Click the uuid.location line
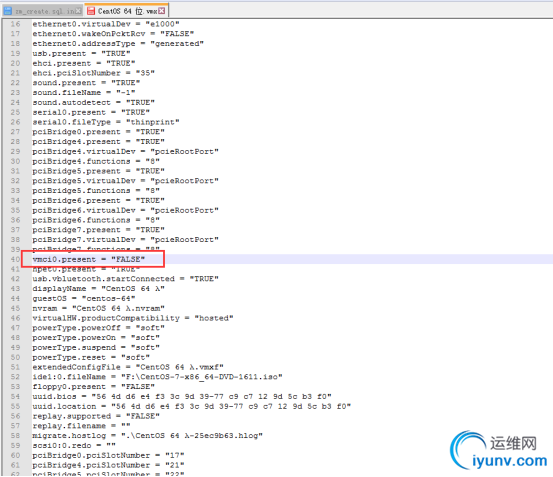553x477 pixels. (192, 406)
